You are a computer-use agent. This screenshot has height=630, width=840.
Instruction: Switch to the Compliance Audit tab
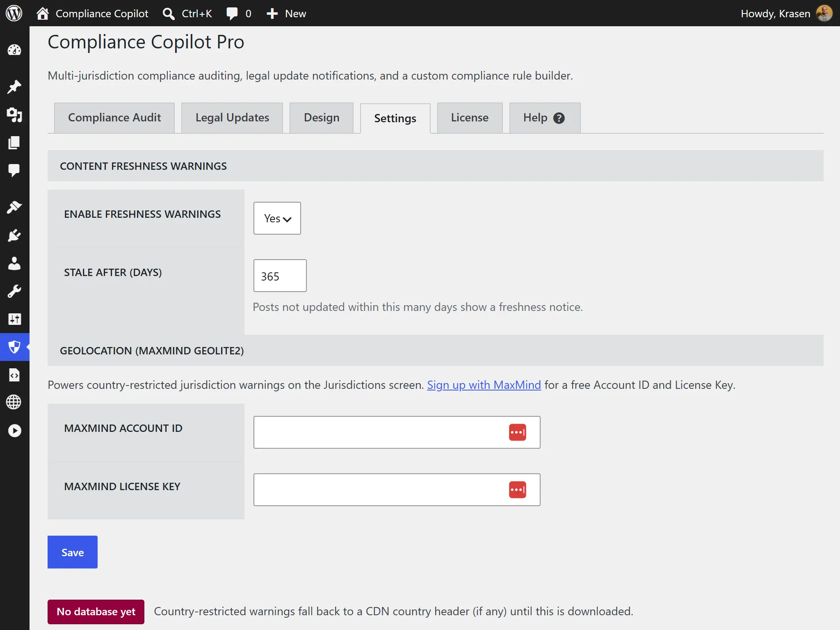pos(114,118)
